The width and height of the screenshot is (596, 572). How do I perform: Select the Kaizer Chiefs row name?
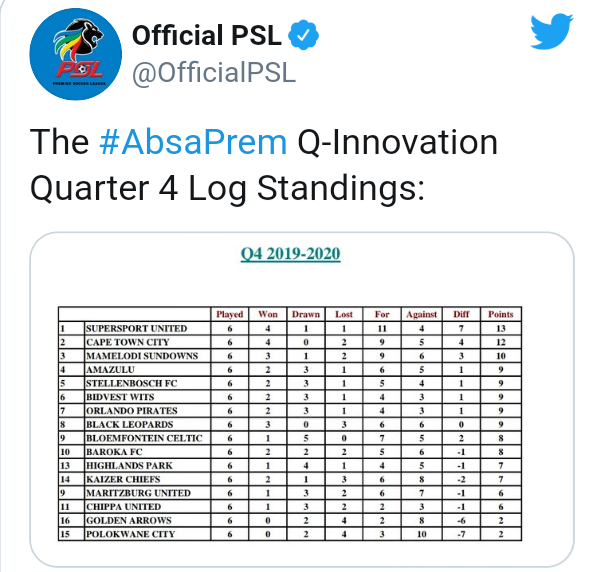(x=123, y=479)
